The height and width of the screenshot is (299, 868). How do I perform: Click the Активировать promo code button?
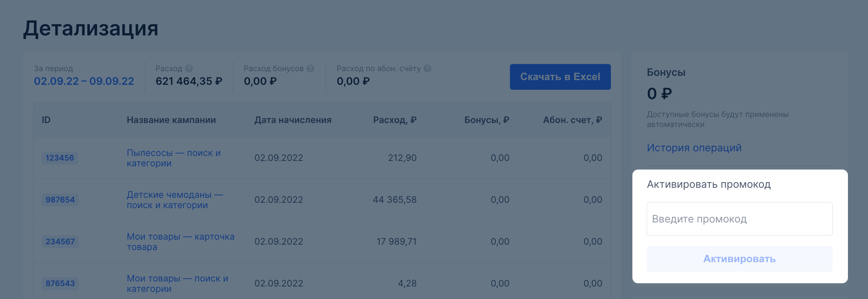[739, 259]
